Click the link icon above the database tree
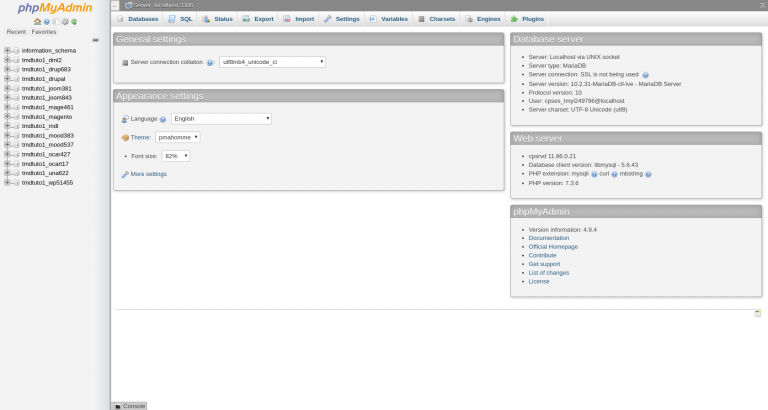The image size is (768, 410). pyautogui.click(x=96, y=40)
